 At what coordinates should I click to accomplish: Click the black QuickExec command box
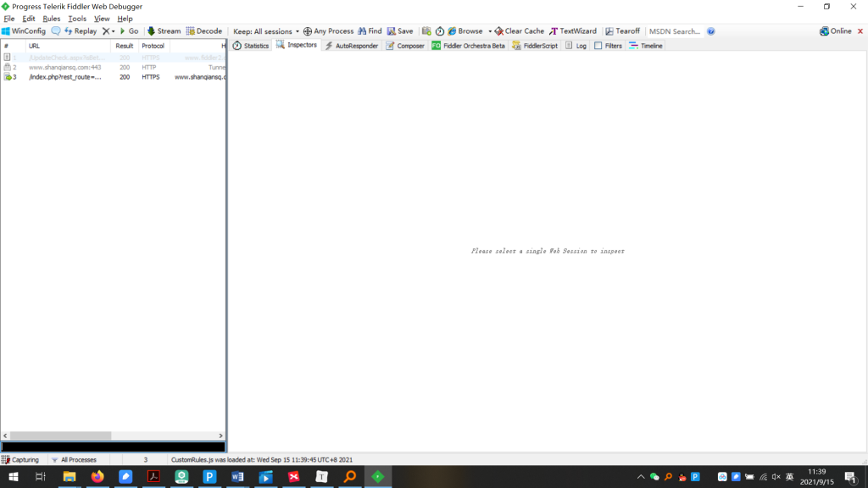(x=113, y=446)
